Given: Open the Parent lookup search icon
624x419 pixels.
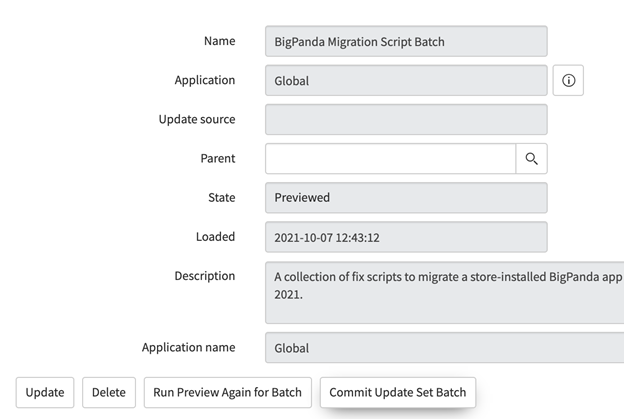Looking at the screenshot, I should (x=531, y=159).
